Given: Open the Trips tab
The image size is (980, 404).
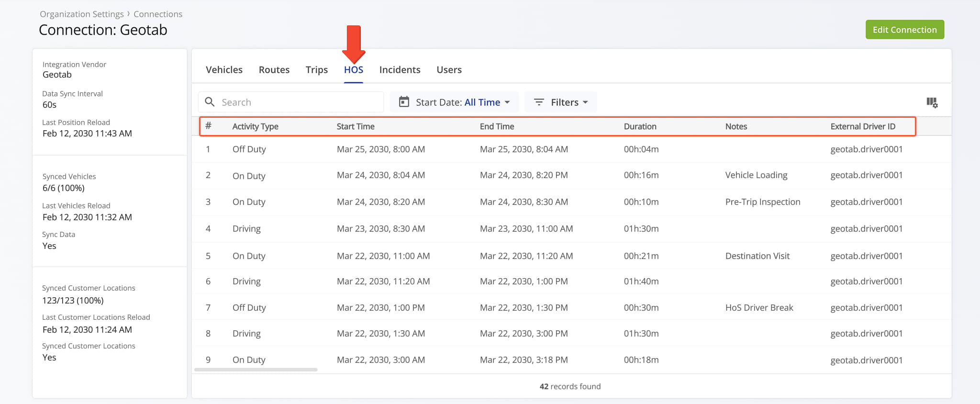Looking at the screenshot, I should (317, 70).
